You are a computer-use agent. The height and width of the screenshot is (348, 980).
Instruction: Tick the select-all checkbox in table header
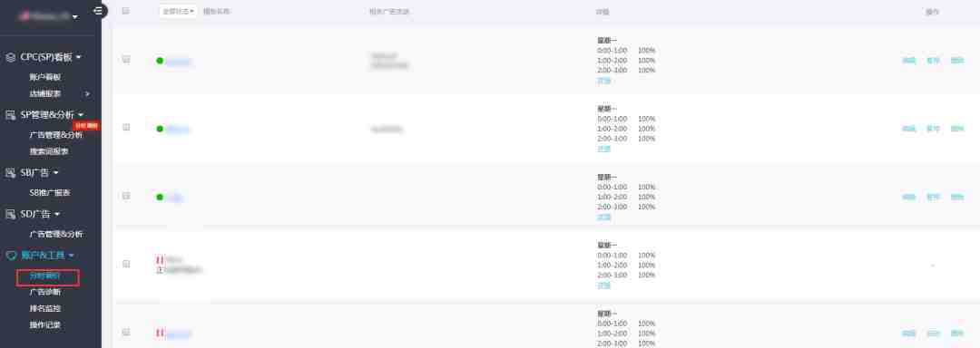(126, 11)
